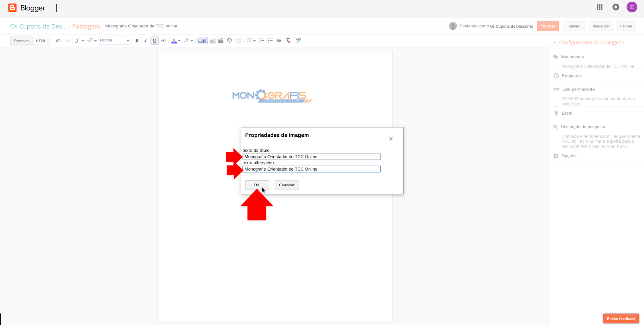The image size is (644, 325).
Task: Click the tag icon beside Marcadores
Action: (556, 57)
